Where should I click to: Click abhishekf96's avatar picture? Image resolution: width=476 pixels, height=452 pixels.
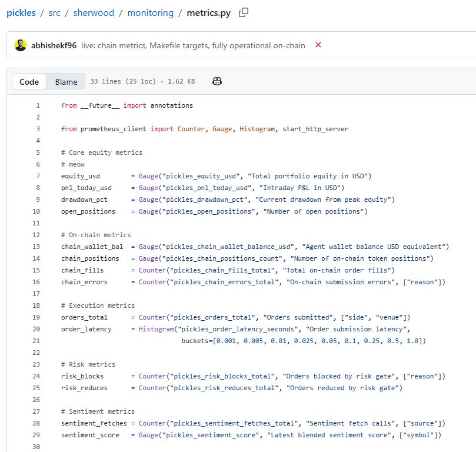(21, 45)
